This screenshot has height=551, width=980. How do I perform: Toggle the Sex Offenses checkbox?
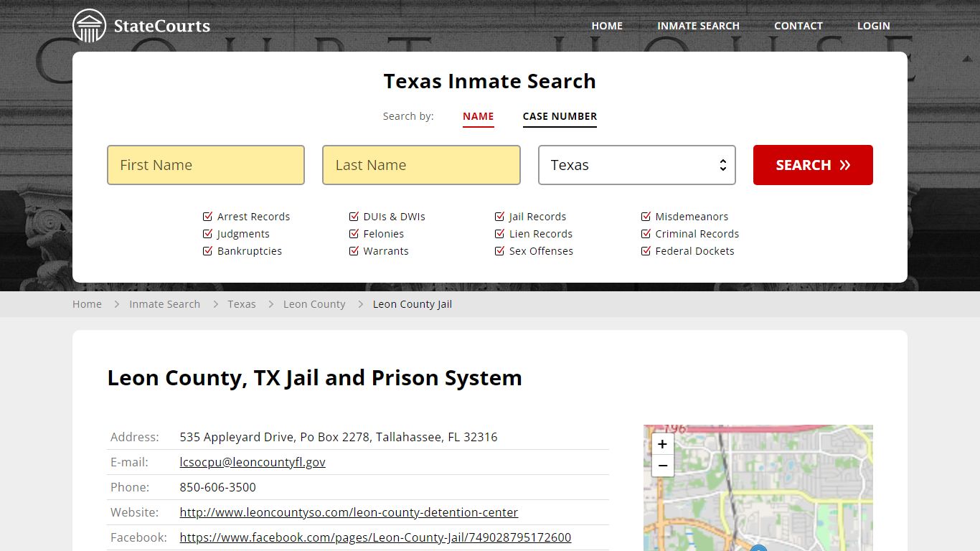point(499,251)
